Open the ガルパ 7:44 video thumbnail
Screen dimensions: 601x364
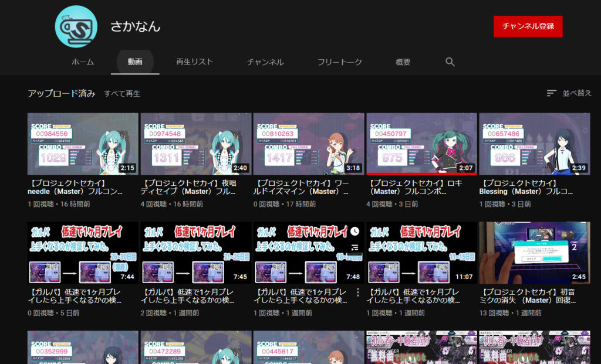point(83,253)
